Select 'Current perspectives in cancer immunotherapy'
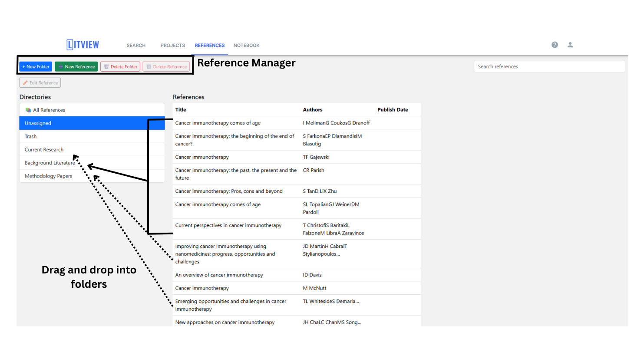The height and width of the screenshot is (362, 644). (297, 229)
